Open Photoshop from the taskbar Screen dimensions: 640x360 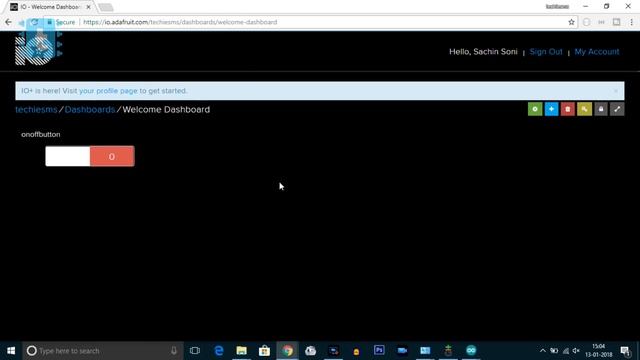379,350
